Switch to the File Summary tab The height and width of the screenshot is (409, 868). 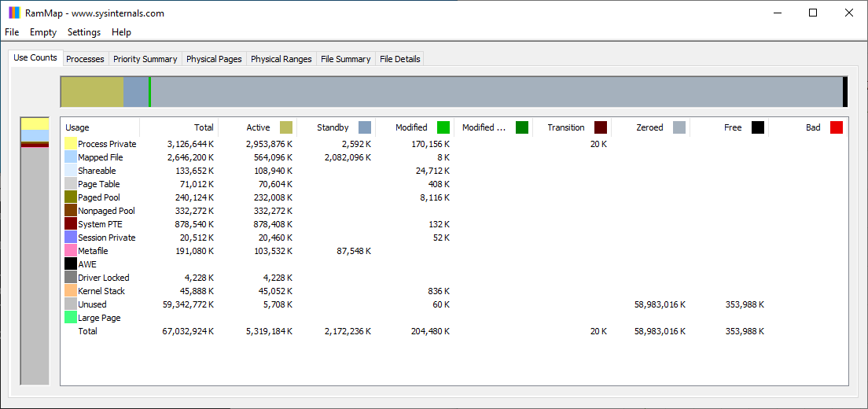click(x=345, y=59)
